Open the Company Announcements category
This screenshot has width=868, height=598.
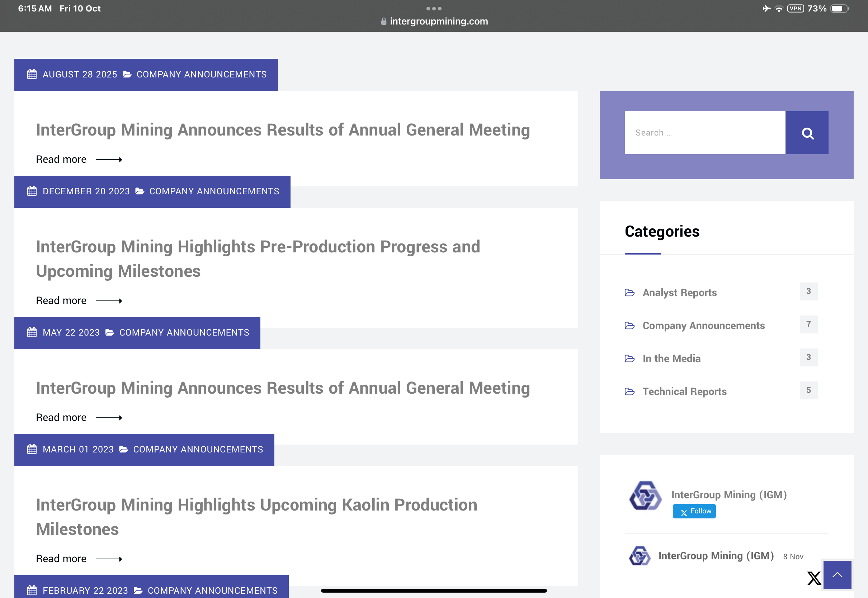click(x=703, y=326)
